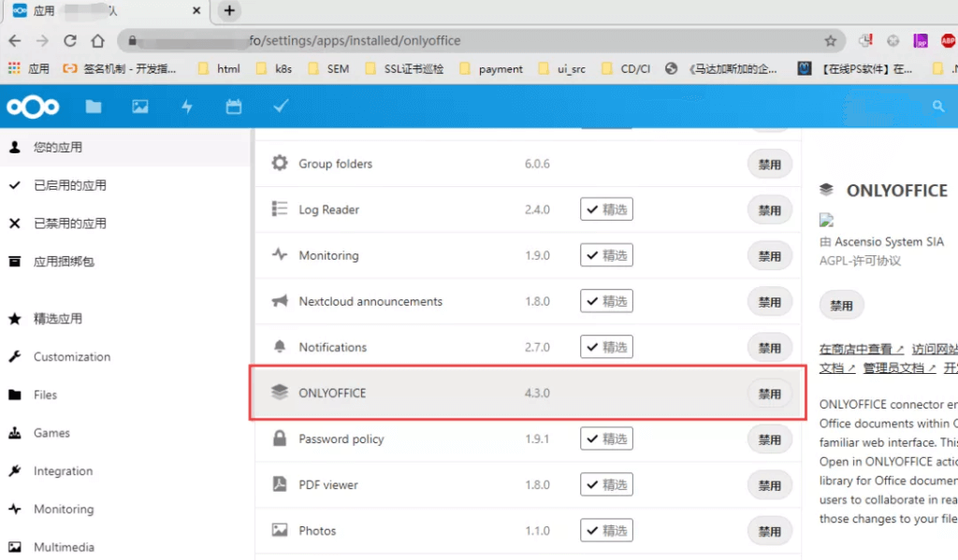Viewport: 958px width, 560px height.
Task: Disable the Photos app
Action: click(770, 531)
